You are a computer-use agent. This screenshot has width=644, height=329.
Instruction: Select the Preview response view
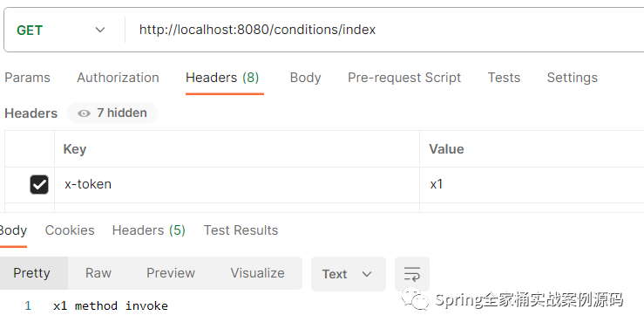(x=171, y=273)
